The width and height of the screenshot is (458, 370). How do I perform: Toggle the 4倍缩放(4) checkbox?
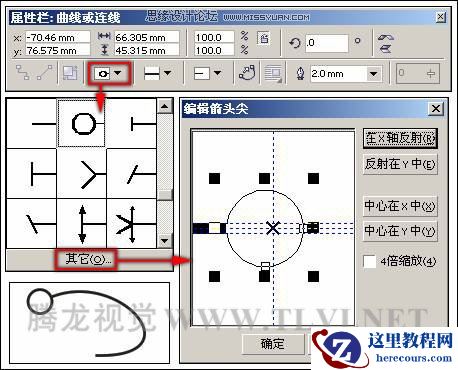(370, 261)
